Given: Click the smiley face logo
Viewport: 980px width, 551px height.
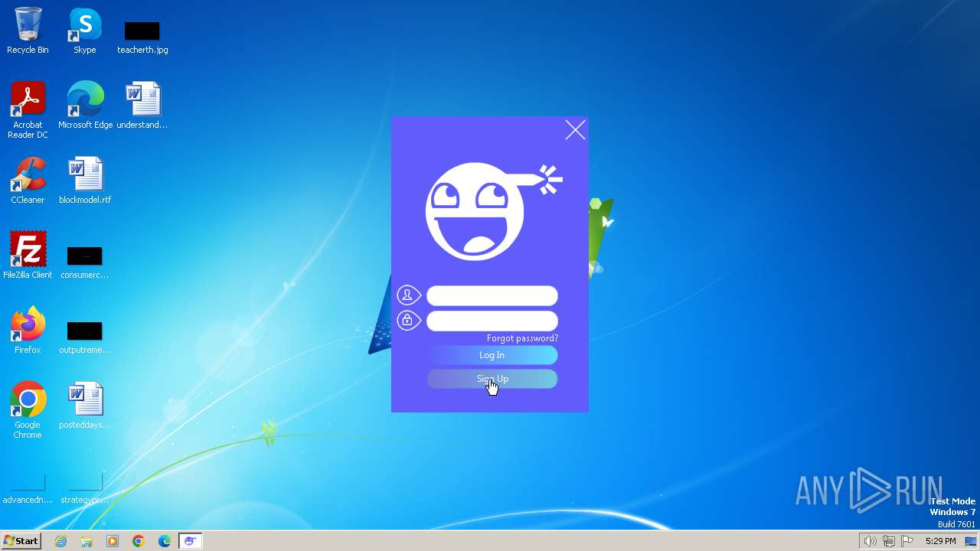Looking at the screenshot, I should 493,212.
